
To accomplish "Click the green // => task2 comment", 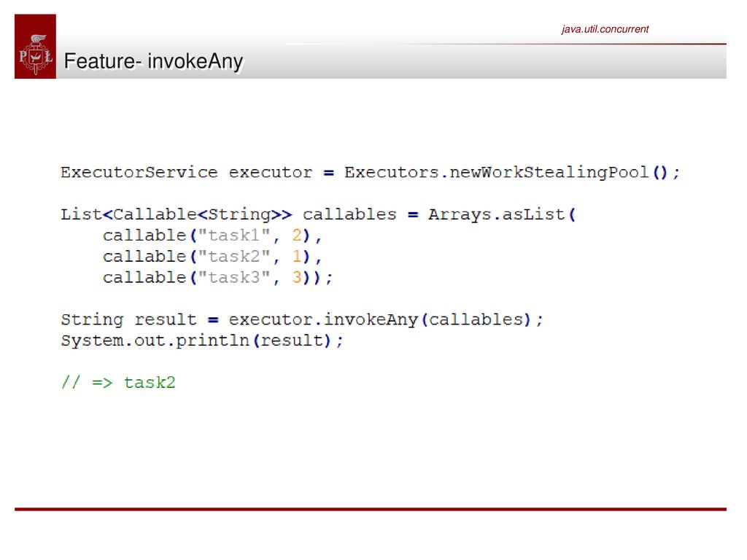I will pos(118,382).
